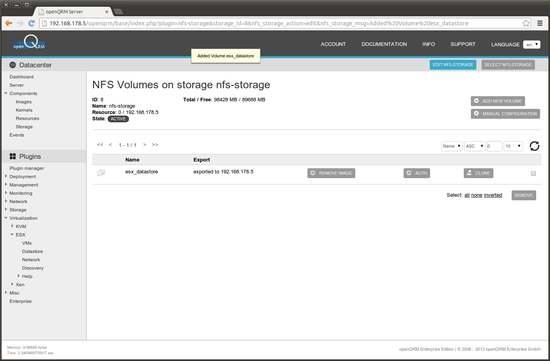Click the CLONE button for esx_datastore
Screen dimensions: 550x361
click(x=478, y=173)
